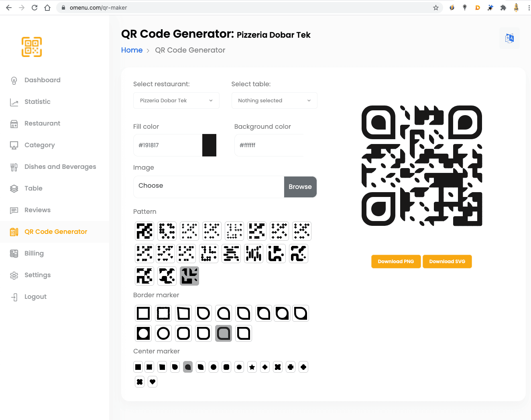Select the heart-shaped center marker
This screenshot has height=420, width=531.
coord(153,382)
